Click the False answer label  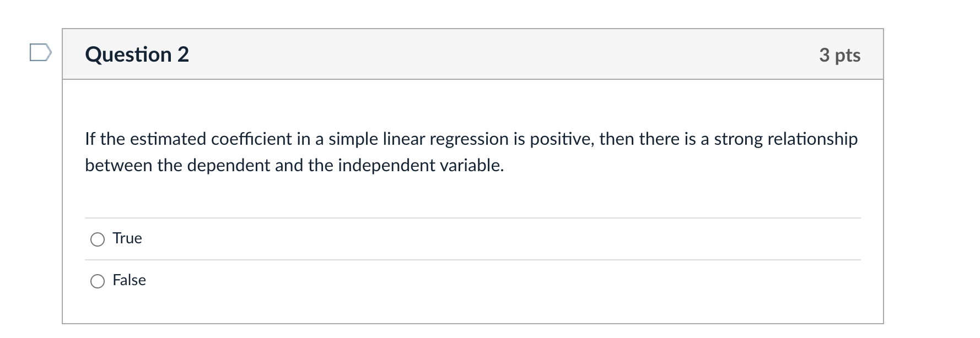(x=129, y=280)
